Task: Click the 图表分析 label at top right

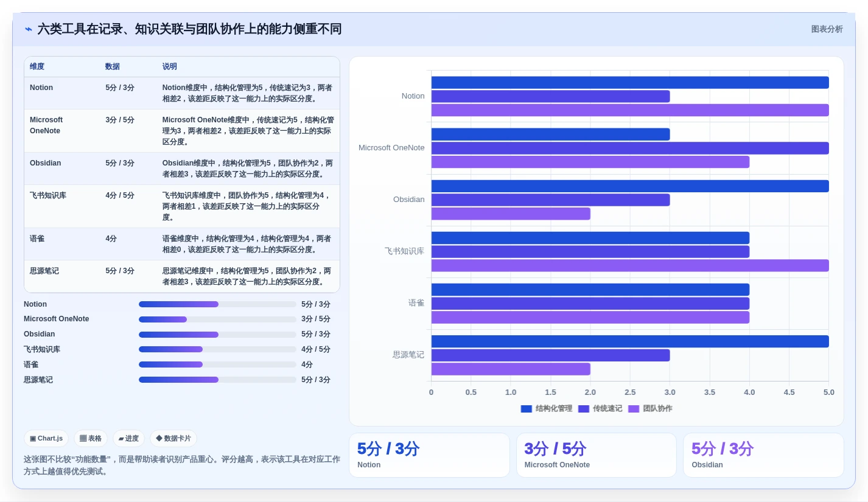Action: point(827,29)
